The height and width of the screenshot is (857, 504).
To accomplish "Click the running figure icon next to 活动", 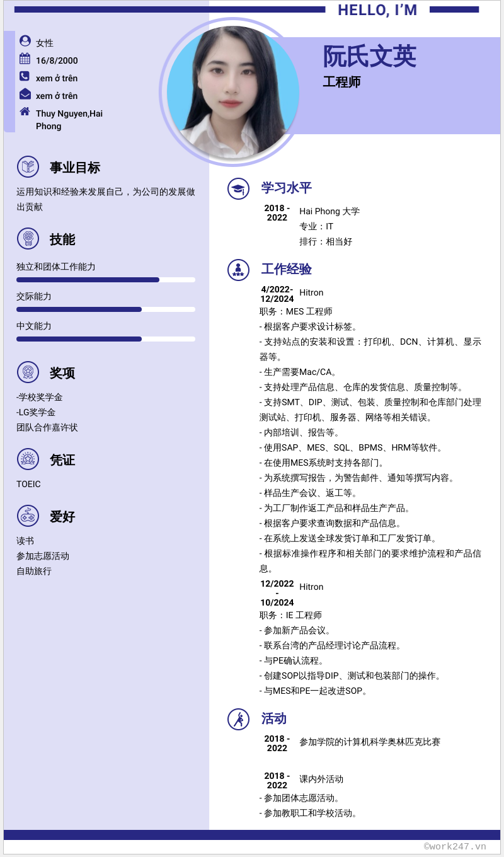I will coord(238,718).
